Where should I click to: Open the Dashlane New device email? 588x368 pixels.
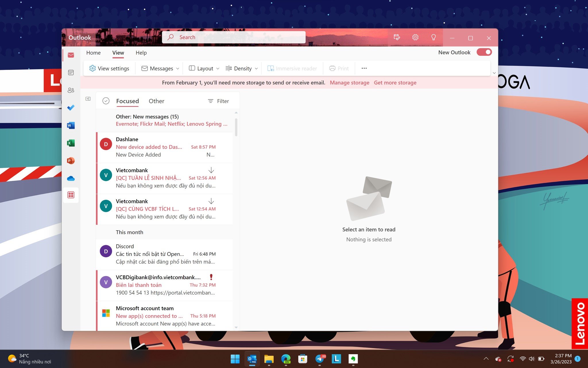click(x=165, y=147)
